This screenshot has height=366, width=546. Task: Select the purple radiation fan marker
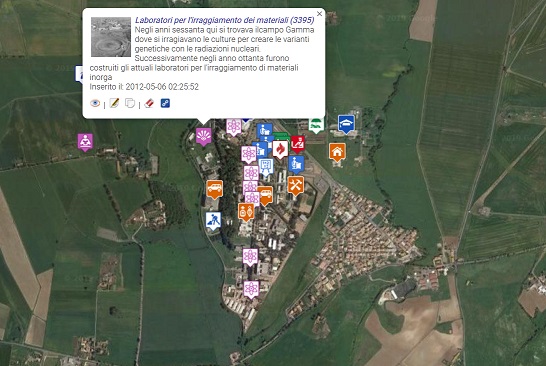(x=204, y=136)
